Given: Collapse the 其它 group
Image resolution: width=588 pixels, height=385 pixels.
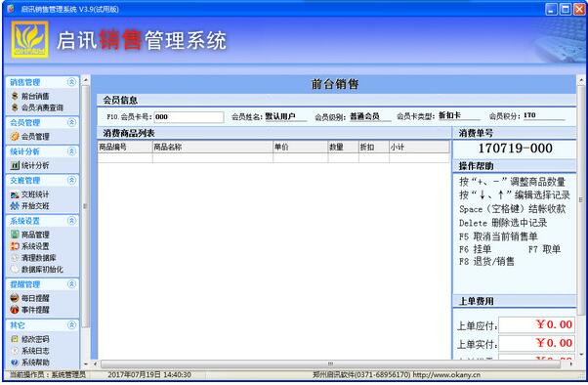Looking at the screenshot, I should 71,325.
